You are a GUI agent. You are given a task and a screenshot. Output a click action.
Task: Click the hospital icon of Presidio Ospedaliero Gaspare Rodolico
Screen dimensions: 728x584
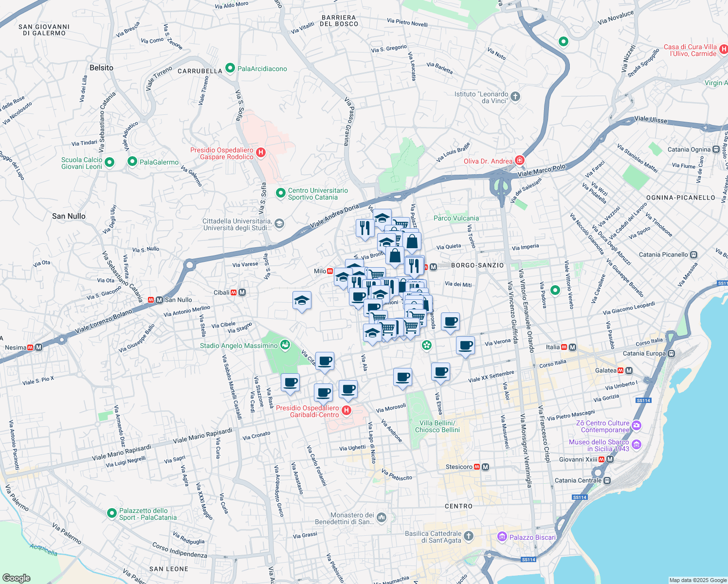click(260, 153)
